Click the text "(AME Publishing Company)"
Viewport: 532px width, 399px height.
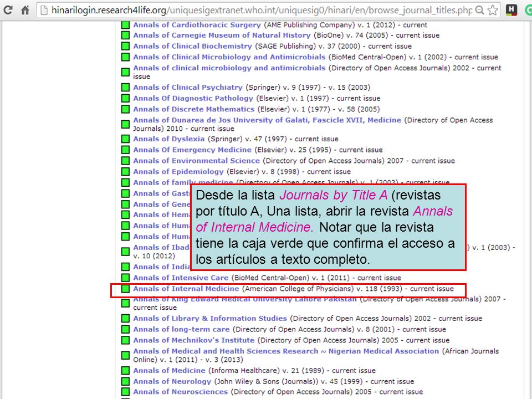(x=309, y=25)
